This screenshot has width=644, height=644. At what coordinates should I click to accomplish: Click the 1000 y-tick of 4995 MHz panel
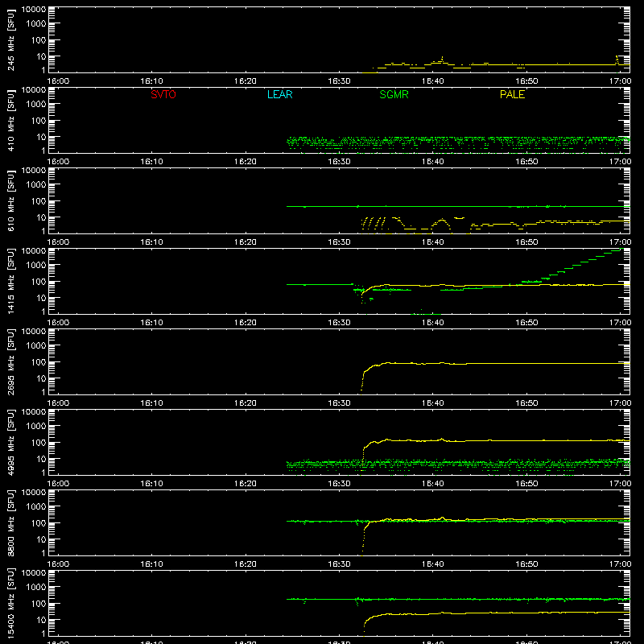36,427
